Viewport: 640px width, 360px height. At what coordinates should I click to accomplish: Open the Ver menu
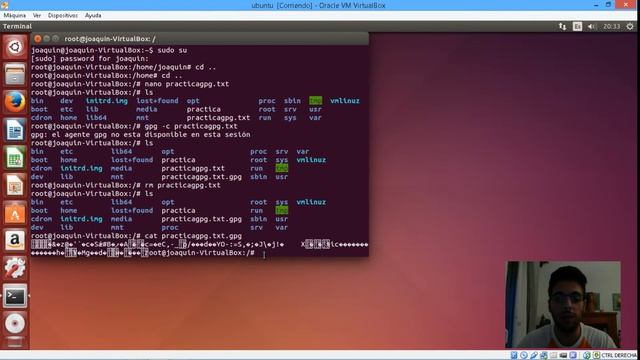(37, 16)
